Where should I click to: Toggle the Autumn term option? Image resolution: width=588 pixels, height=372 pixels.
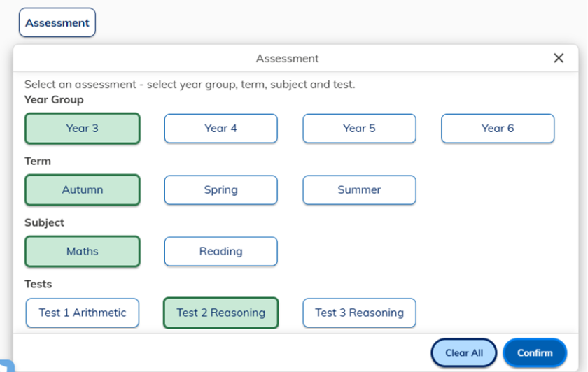point(83,190)
